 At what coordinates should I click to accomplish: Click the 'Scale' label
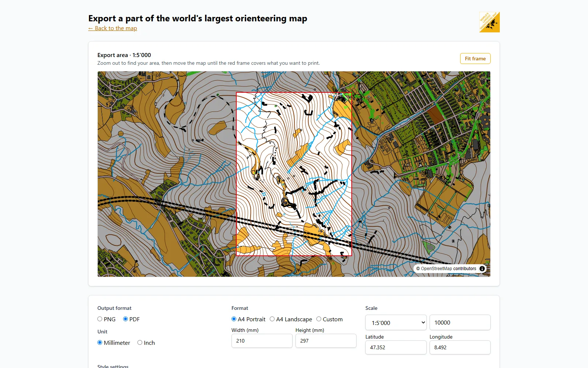coord(371,308)
